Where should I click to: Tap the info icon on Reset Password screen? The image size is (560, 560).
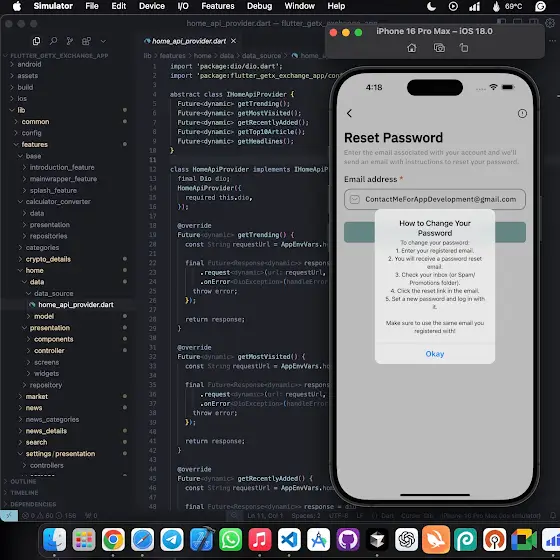point(522,114)
